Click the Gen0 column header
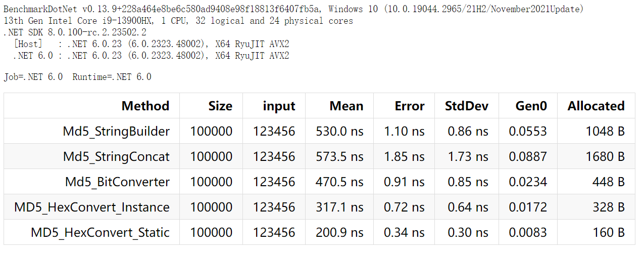This screenshot has height=253, width=644. pos(531,106)
